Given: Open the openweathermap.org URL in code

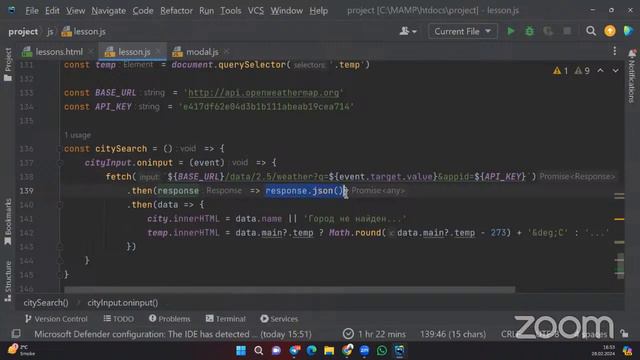Looking at the screenshot, I should click(263, 93).
